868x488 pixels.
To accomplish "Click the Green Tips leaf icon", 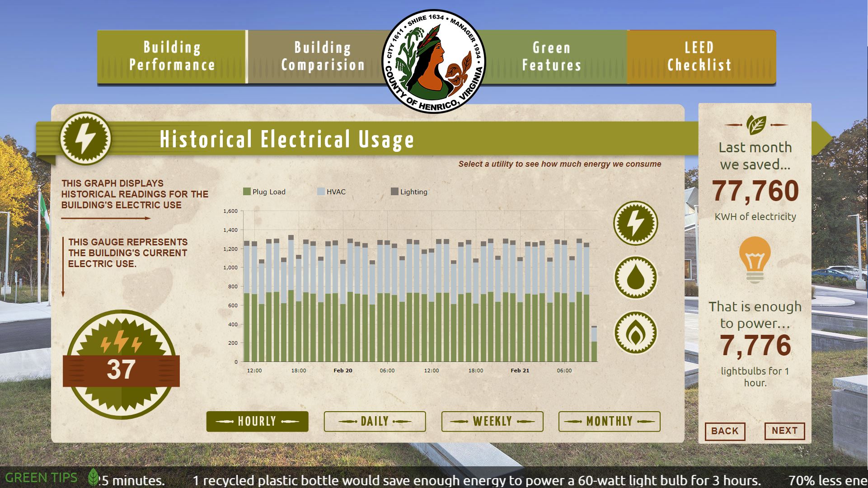I will pyautogui.click(x=93, y=477).
